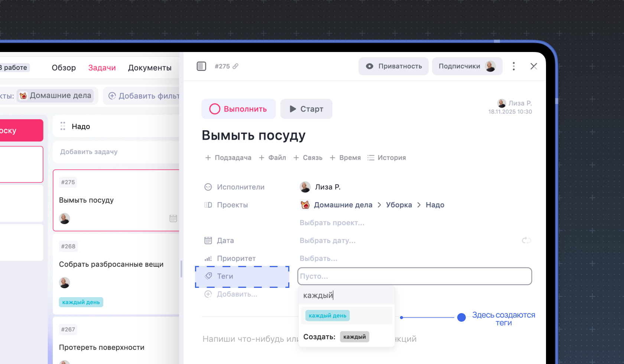Open the Выбрать... priority selector
The image size is (624, 364).
click(x=318, y=258)
